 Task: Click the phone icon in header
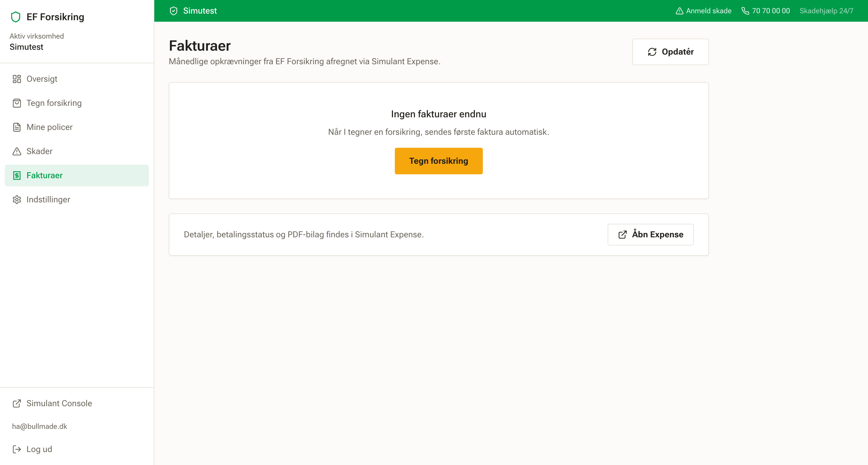click(x=745, y=11)
